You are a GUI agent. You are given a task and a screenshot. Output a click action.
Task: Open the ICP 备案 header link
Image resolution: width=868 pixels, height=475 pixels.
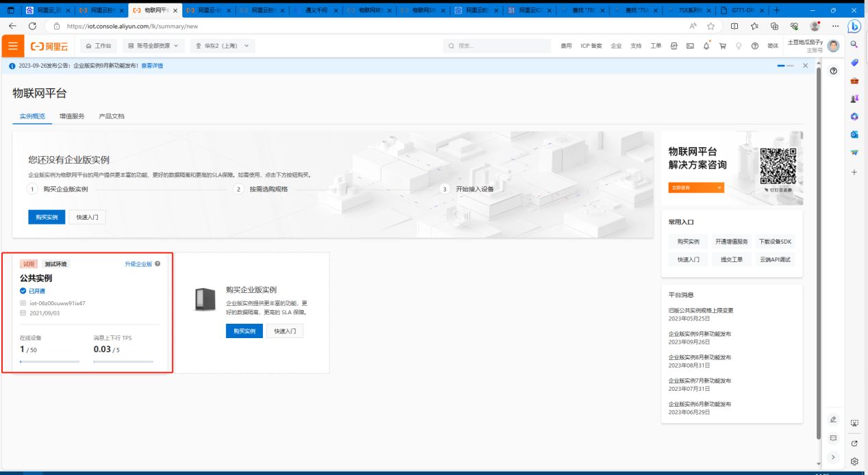[x=591, y=46]
